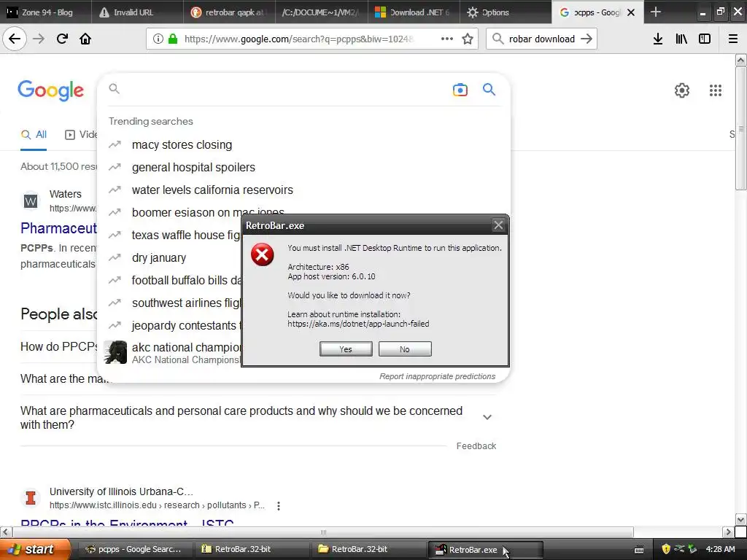Select 'general hospital spoilers' suggestion

click(305, 167)
